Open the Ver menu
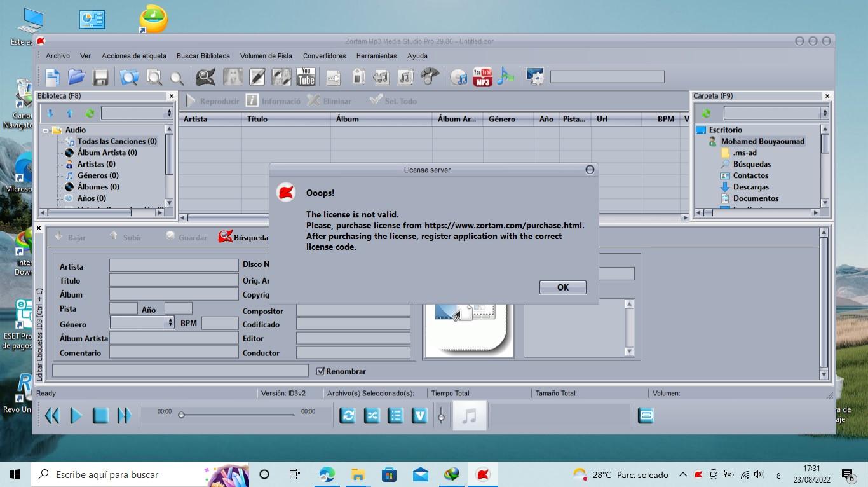Image resolution: width=868 pixels, height=487 pixels. (86, 56)
